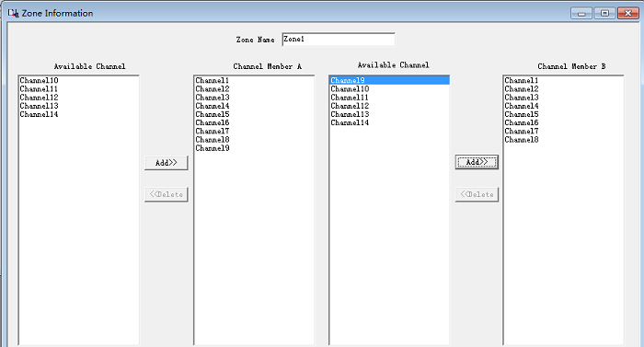This screenshot has height=347, width=644.
Task: Click <<Delete button beside Channel Member A
Action: pyautogui.click(x=167, y=194)
